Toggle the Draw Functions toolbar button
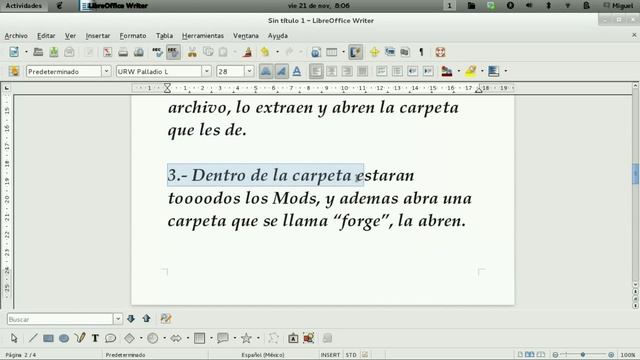Viewport: 640px width, 360px height. coord(355,52)
